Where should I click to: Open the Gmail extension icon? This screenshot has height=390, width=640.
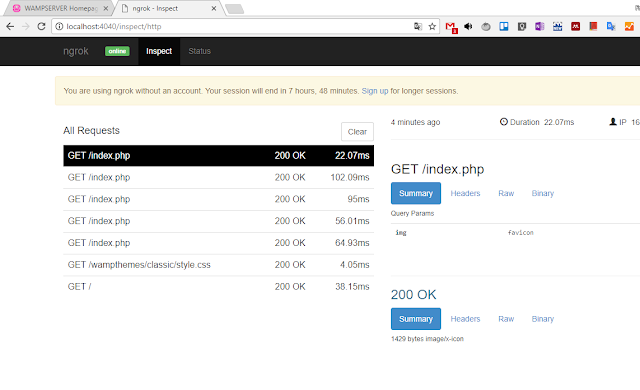(x=451, y=27)
